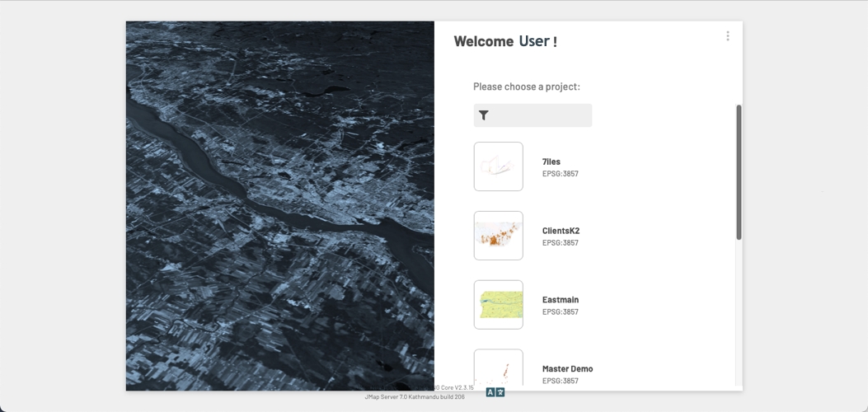Click the 7Iles project name

(x=551, y=162)
